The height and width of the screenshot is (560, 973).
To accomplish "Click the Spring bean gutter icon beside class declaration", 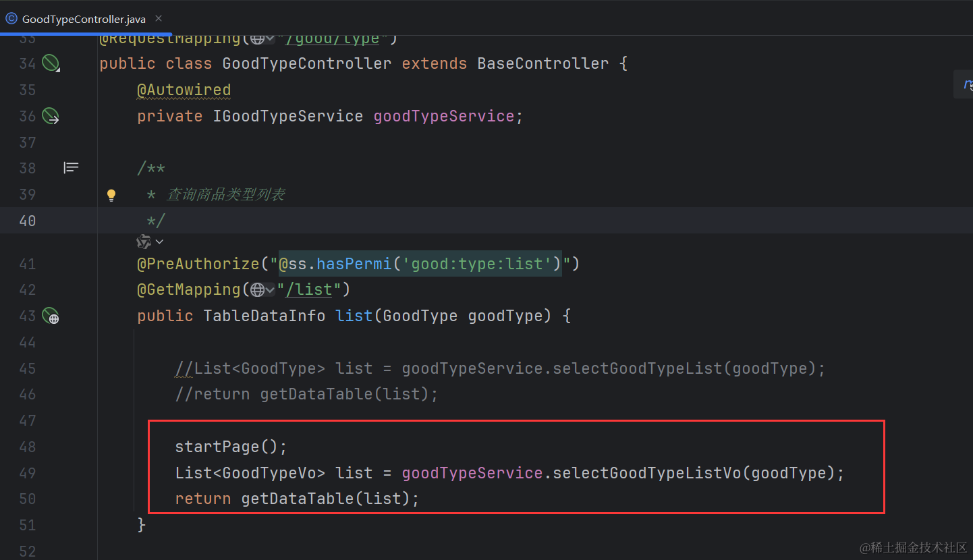I will (51, 63).
